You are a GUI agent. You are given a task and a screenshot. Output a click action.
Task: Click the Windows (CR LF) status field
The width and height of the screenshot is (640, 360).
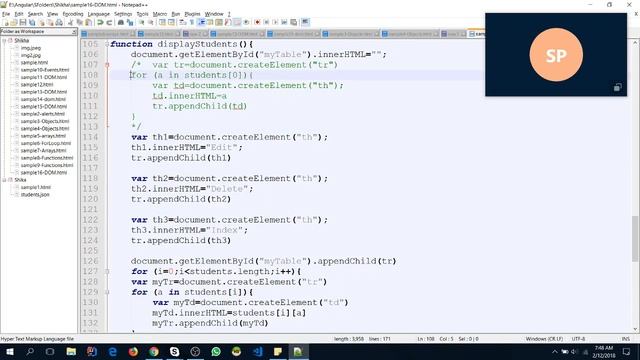(544, 339)
